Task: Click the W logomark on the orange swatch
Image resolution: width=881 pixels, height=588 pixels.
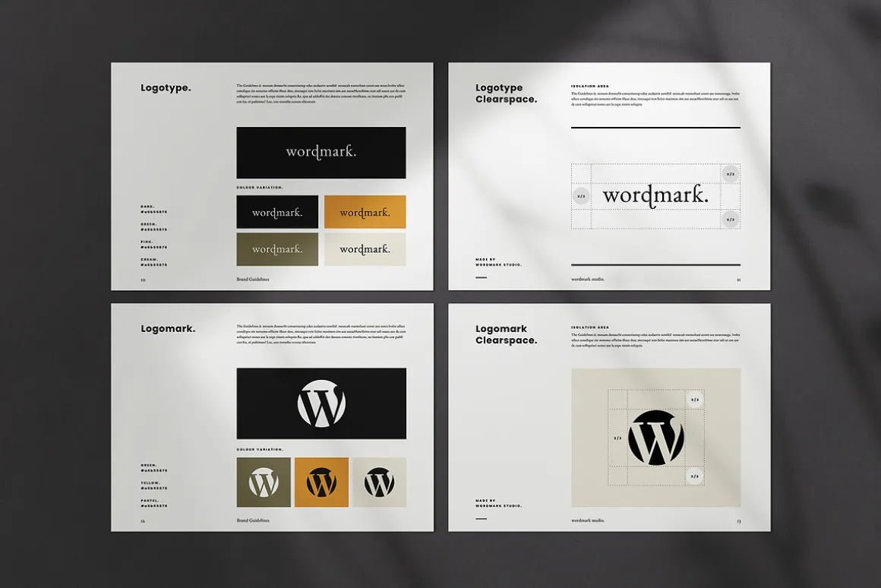Action: click(321, 482)
